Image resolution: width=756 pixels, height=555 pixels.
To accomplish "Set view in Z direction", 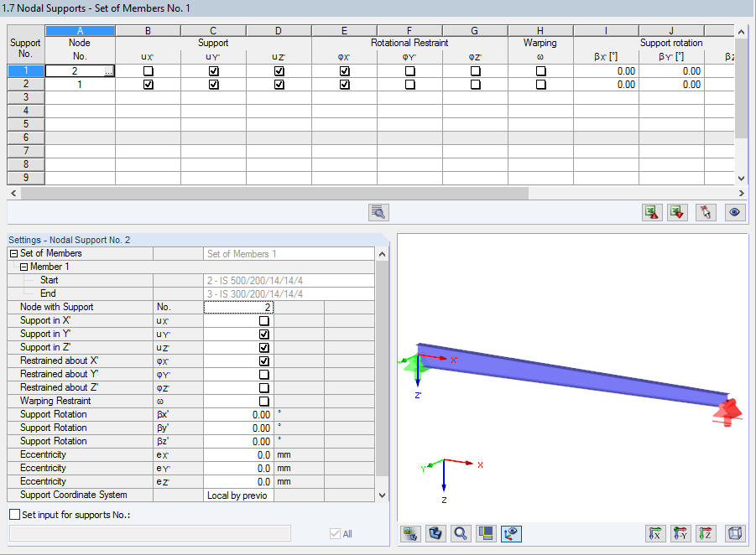I will coord(706,533).
